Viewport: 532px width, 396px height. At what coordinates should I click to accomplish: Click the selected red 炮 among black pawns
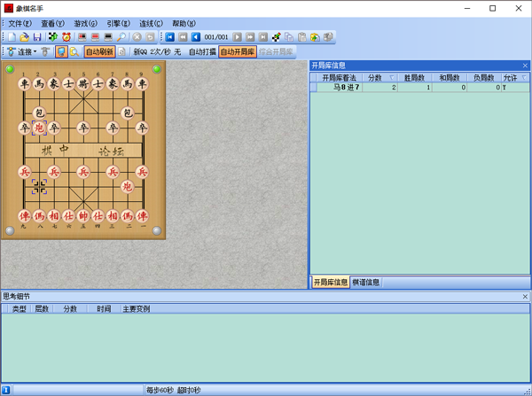(x=39, y=128)
